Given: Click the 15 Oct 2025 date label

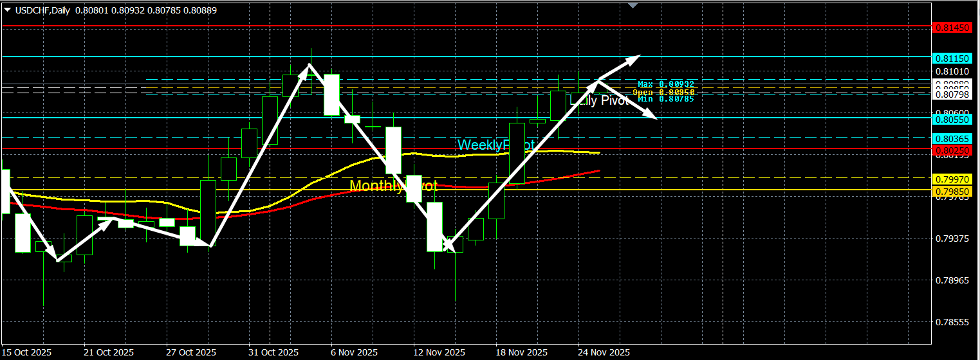Looking at the screenshot, I should click(x=26, y=353).
